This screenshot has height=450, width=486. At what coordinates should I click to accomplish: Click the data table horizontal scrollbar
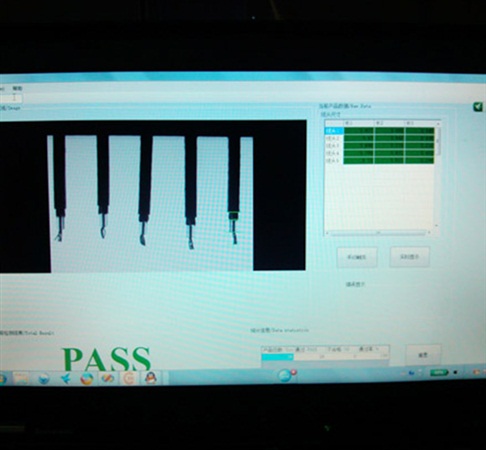coord(378,232)
